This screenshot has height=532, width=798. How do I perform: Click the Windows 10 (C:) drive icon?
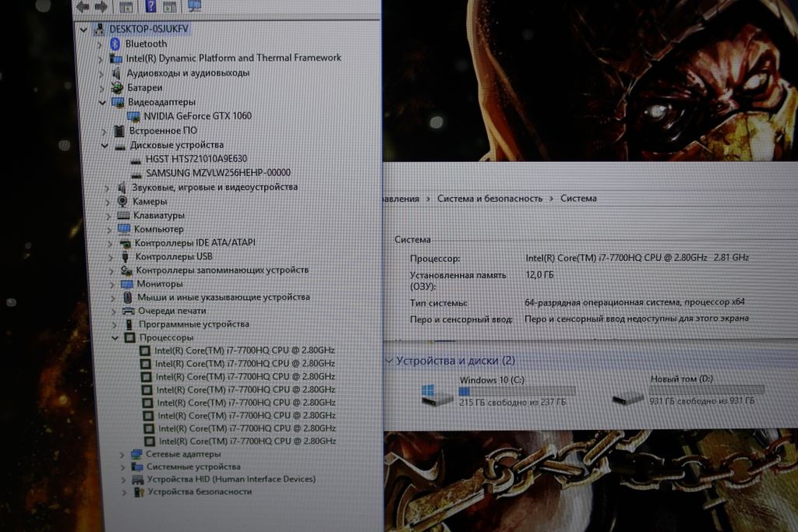point(436,395)
